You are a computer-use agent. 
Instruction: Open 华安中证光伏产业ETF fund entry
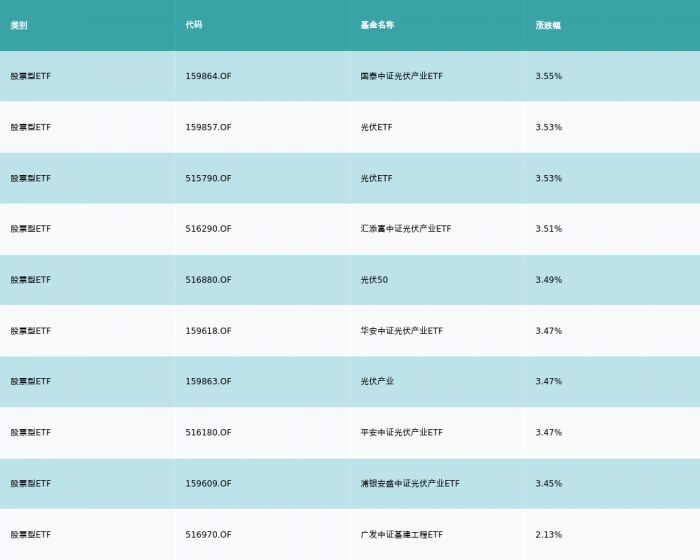(x=401, y=331)
